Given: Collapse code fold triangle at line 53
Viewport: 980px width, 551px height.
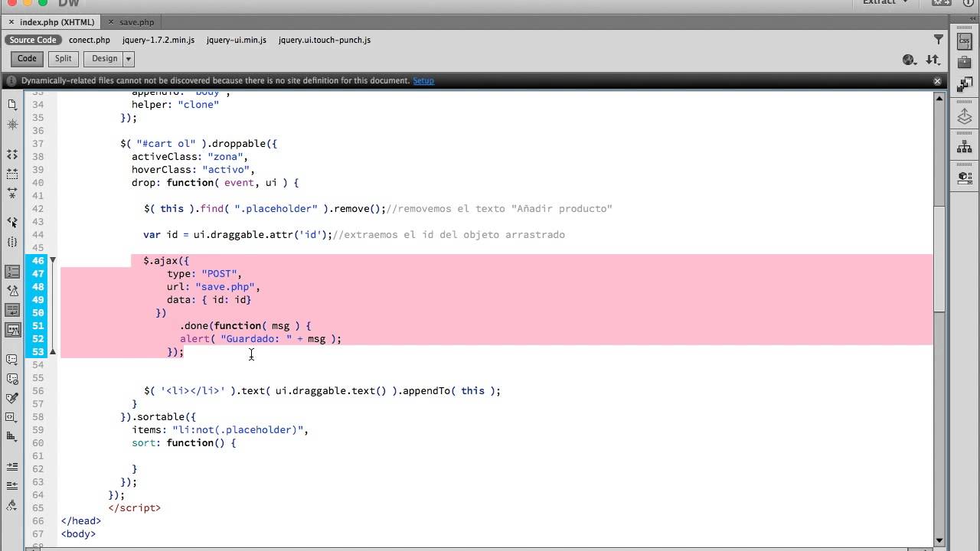Looking at the screenshot, I should pos(52,352).
